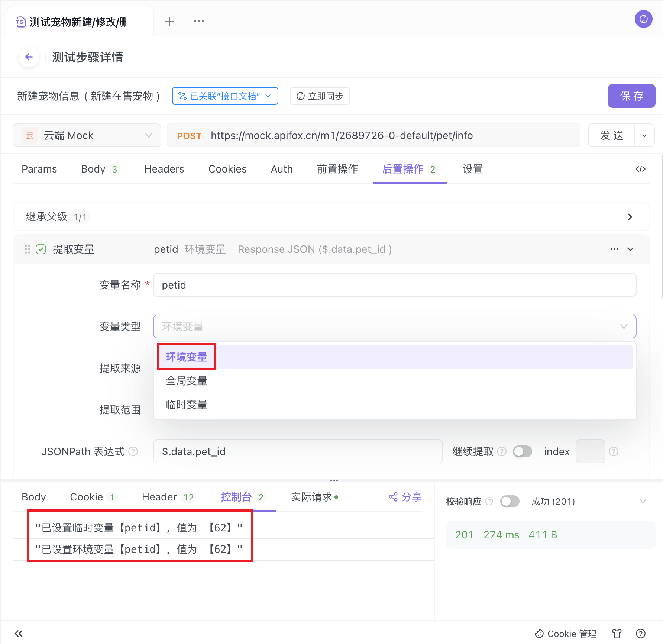
Task: Open the shirt theme icon in footer
Action: coord(617,633)
